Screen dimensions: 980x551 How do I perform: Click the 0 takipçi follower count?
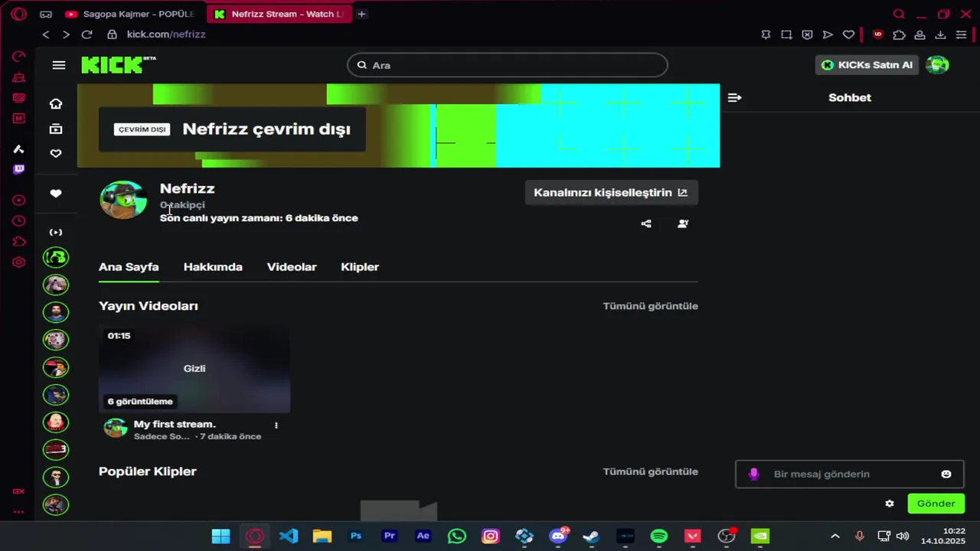coord(182,205)
